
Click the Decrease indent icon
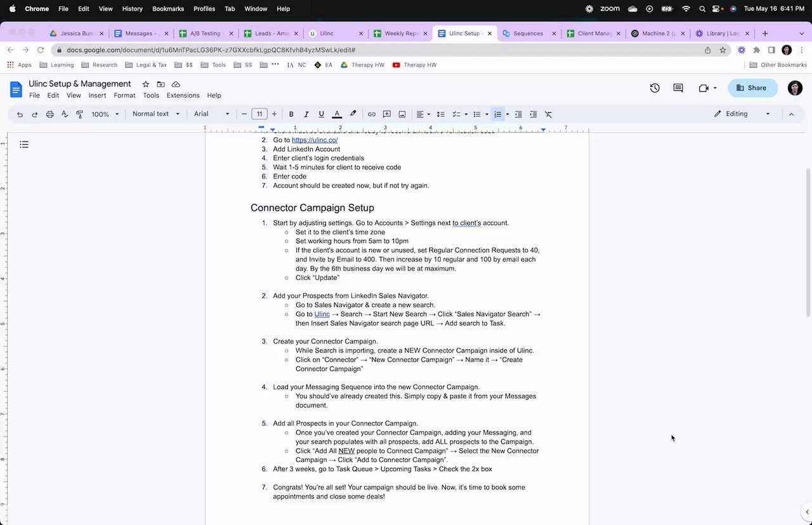tap(518, 114)
